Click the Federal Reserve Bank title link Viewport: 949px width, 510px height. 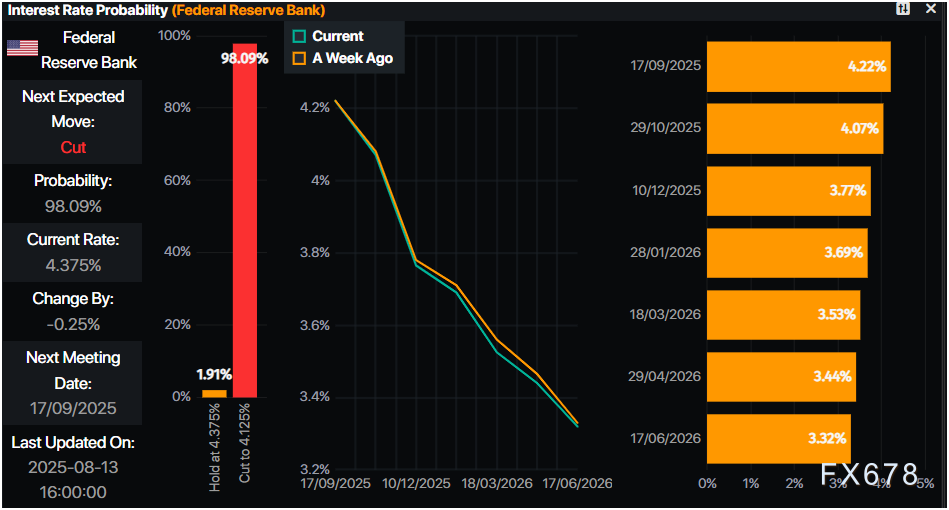88,50
